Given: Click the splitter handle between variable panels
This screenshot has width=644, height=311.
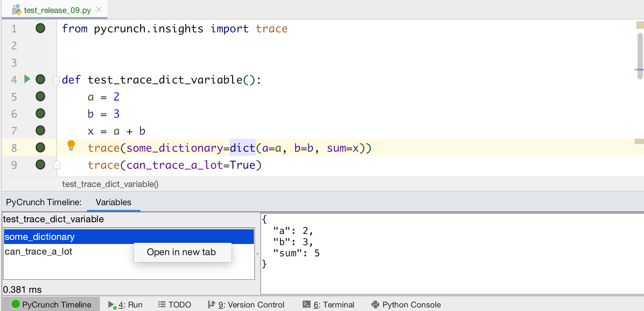Looking at the screenshot, I should click(257, 254).
